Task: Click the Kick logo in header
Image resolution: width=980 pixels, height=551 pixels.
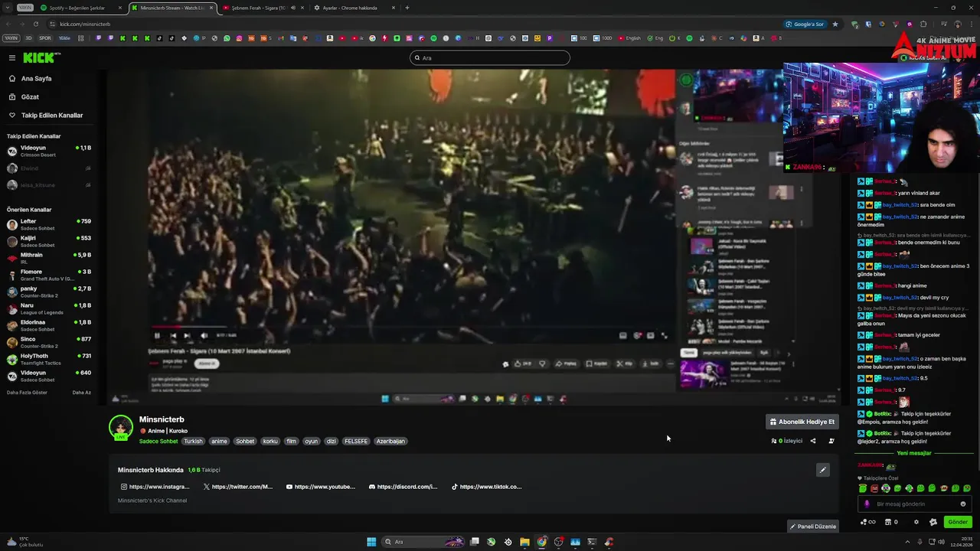Action: [41, 58]
